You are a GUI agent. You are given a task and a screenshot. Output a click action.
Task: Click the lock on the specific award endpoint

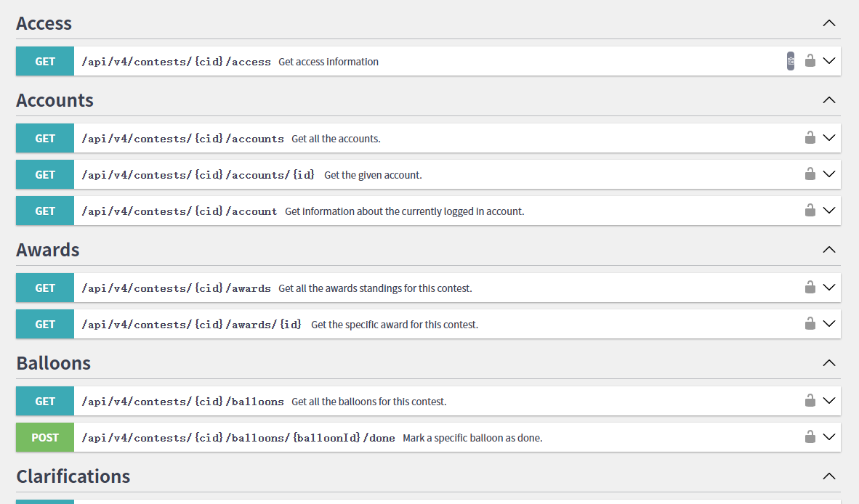click(810, 324)
